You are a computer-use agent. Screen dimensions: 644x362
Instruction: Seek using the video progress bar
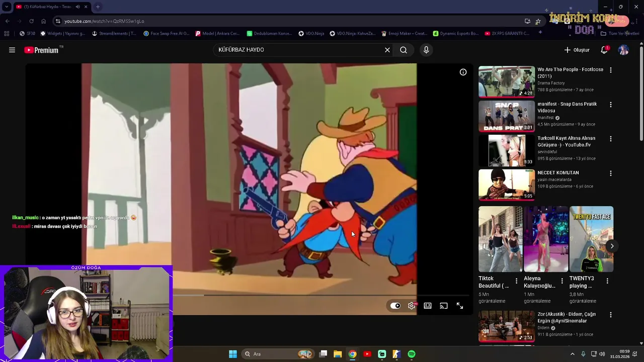[321, 295]
